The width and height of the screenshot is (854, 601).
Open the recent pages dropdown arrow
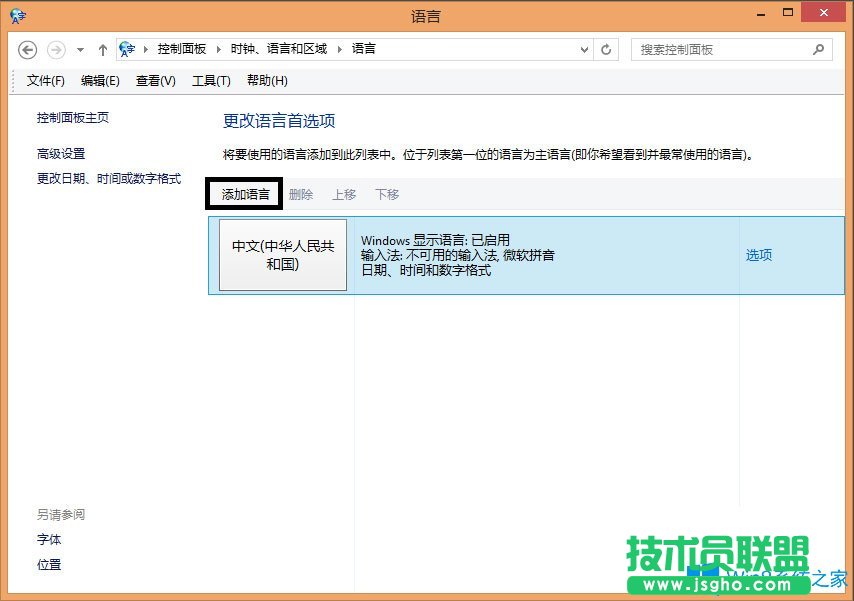pos(78,49)
